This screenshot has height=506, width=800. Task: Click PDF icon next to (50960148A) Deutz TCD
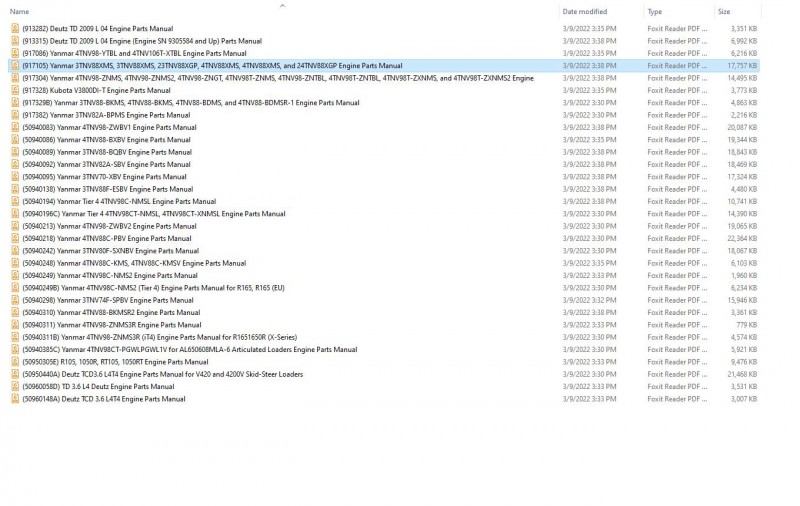point(15,399)
